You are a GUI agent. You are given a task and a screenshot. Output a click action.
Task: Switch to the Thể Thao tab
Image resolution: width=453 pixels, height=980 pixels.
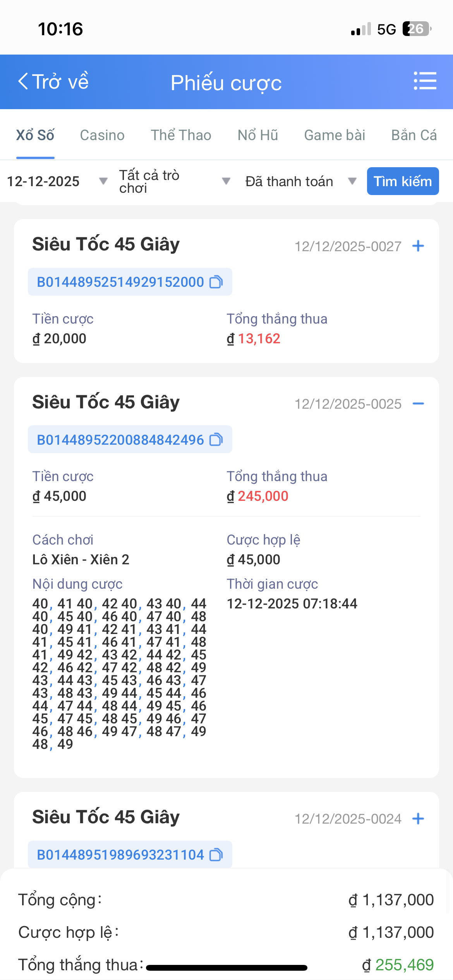(181, 135)
